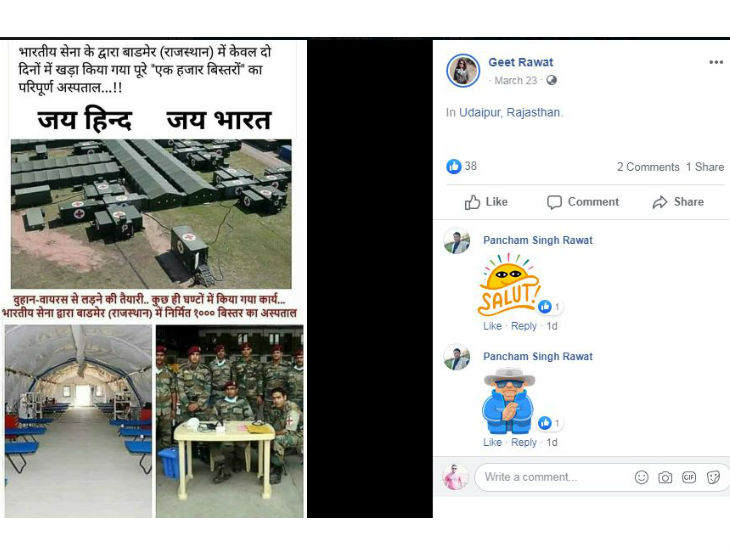Like the post with the Like button
This screenshot has width=730, height=548.
click(486, 202)
